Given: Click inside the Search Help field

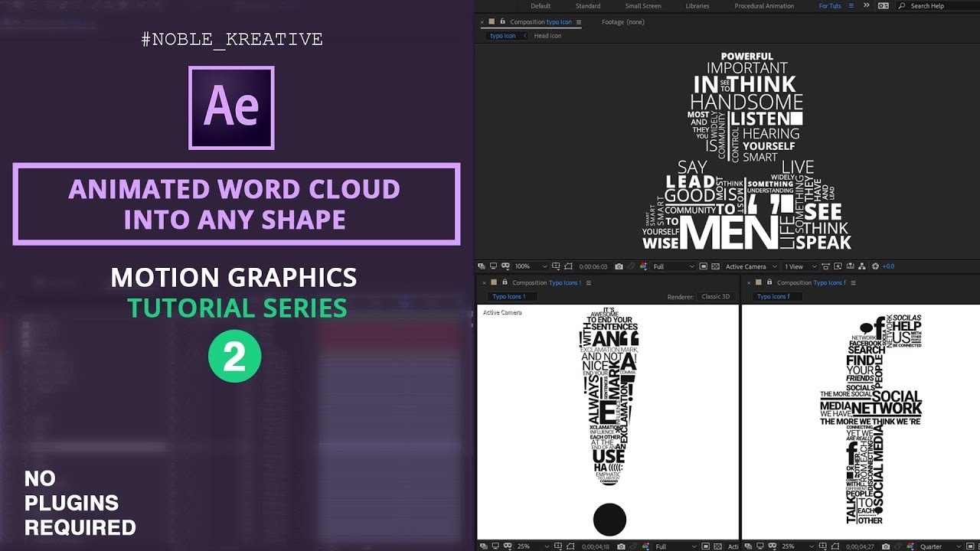Looking at the screenshot, I should tap(930, 5).
